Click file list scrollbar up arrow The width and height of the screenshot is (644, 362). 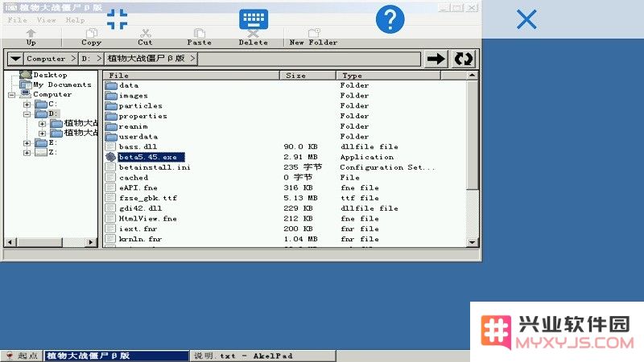click(x=472, y=75)
